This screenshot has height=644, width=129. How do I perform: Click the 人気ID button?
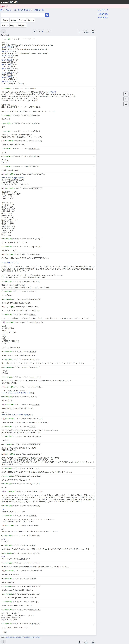click(22, 21)
